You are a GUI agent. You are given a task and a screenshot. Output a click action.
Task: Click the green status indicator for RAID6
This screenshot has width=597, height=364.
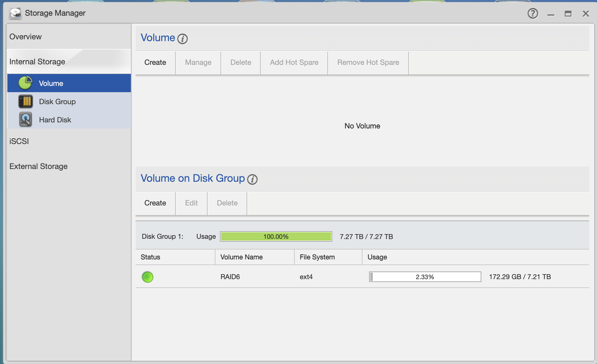click(x=147, y=277)
